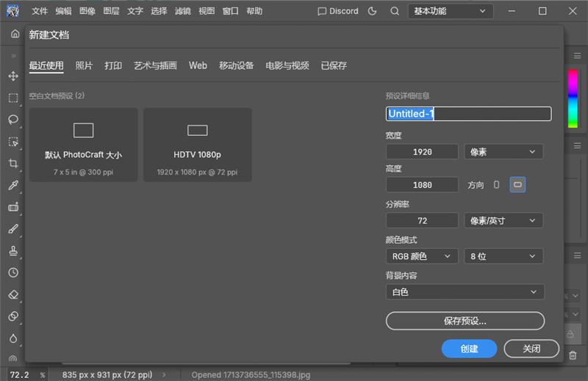This screenshot has height=381, width=588.
Task: Open the 白色 background contents dropdown
Action: [465, 292]
